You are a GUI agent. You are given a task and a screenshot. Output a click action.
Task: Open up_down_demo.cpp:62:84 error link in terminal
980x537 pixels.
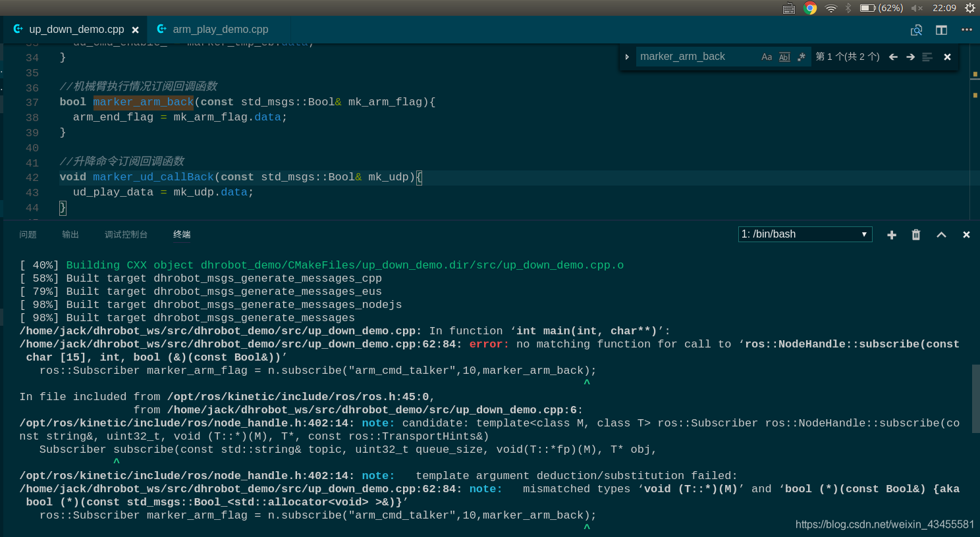(x=241, y=344)
